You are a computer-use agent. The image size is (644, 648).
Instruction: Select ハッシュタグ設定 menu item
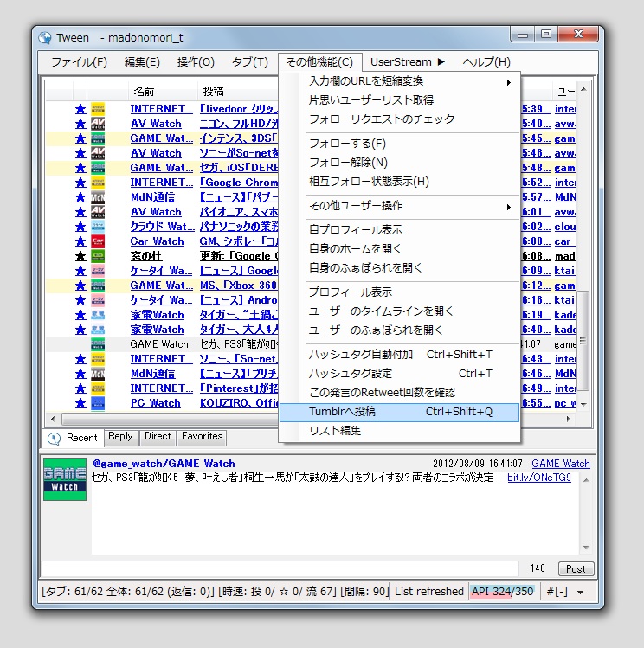pos(399,374)
